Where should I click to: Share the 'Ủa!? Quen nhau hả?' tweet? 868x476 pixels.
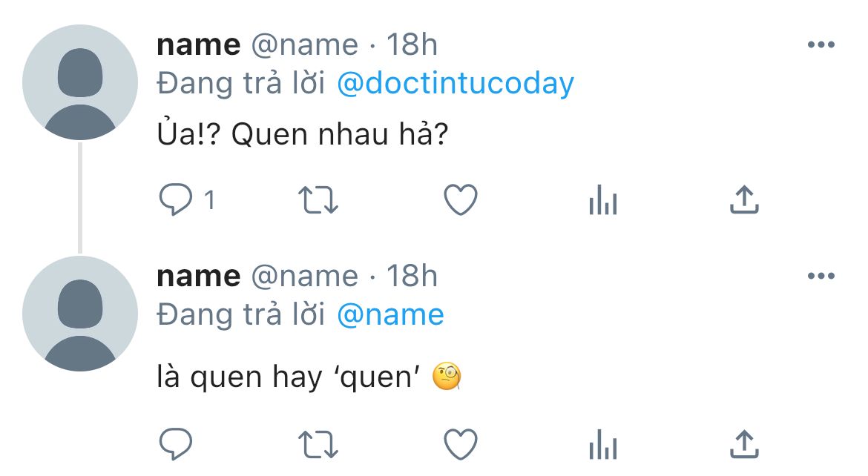pyautogui.click(x=744, y=200)
